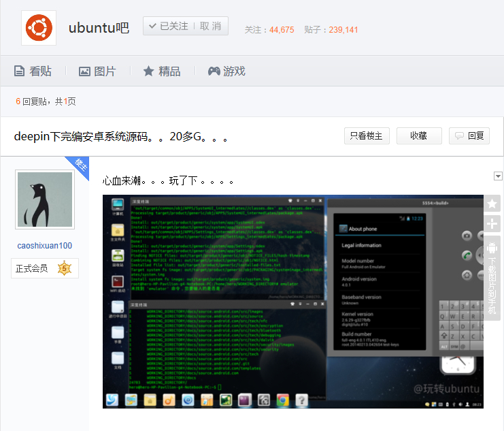Viewport: 504px width, 431px height.
Task: Click the thread title deepin下完编安卓系统源码
Action: 121,137
